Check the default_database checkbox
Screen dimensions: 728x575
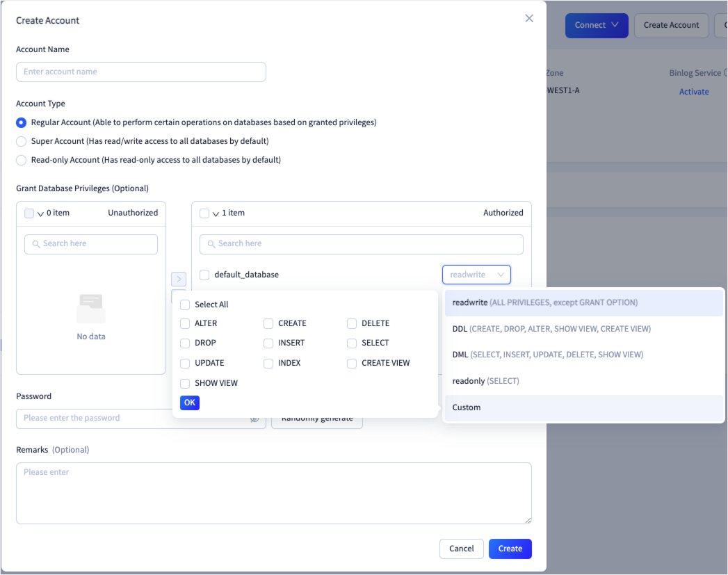(x=204, y=275)
